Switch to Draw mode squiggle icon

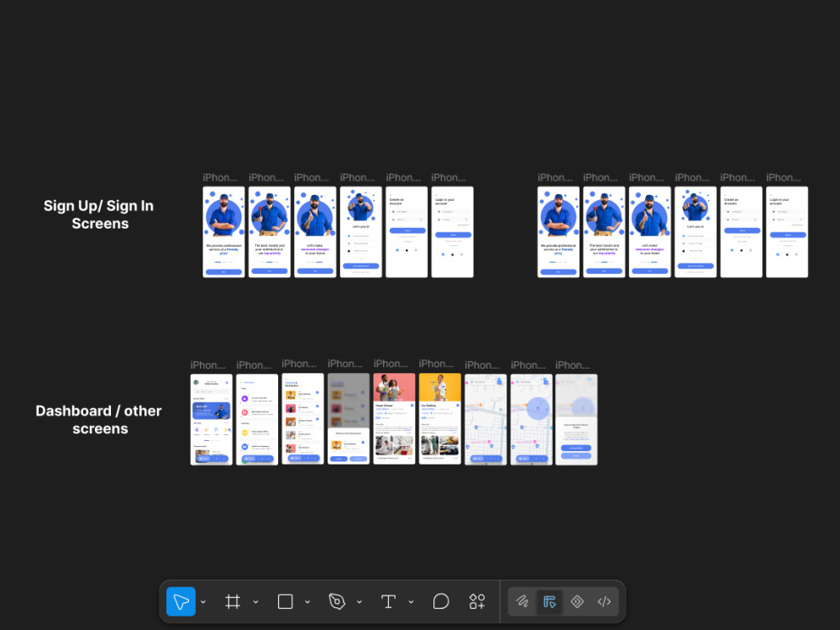click(522, 601)
